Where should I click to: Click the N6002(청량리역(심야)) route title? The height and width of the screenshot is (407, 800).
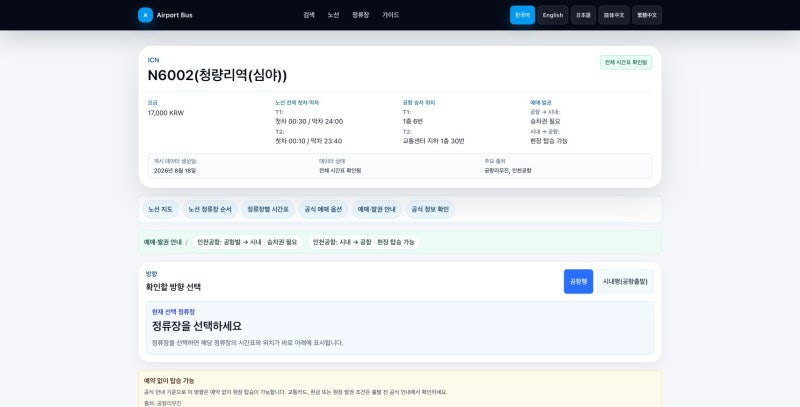217,75
